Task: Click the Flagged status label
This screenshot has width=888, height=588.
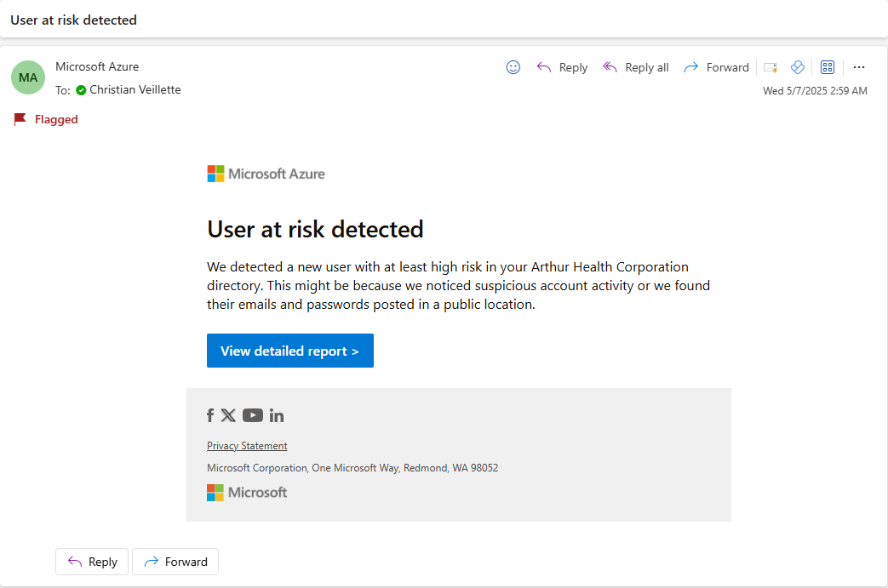Action: click(x=56, y=119)
